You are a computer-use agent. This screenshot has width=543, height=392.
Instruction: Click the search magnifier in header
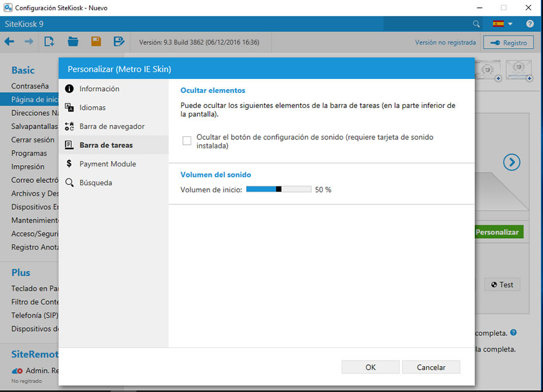(477, 24)
